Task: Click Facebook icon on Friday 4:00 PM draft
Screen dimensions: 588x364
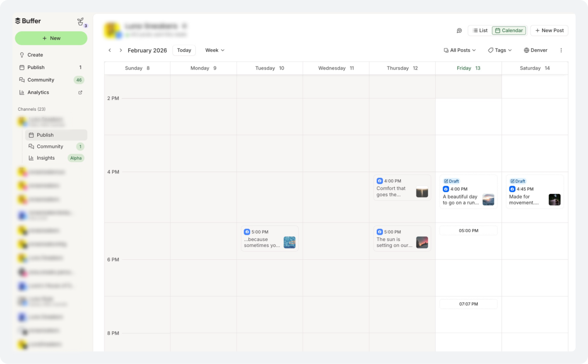Action: [446, 189]
